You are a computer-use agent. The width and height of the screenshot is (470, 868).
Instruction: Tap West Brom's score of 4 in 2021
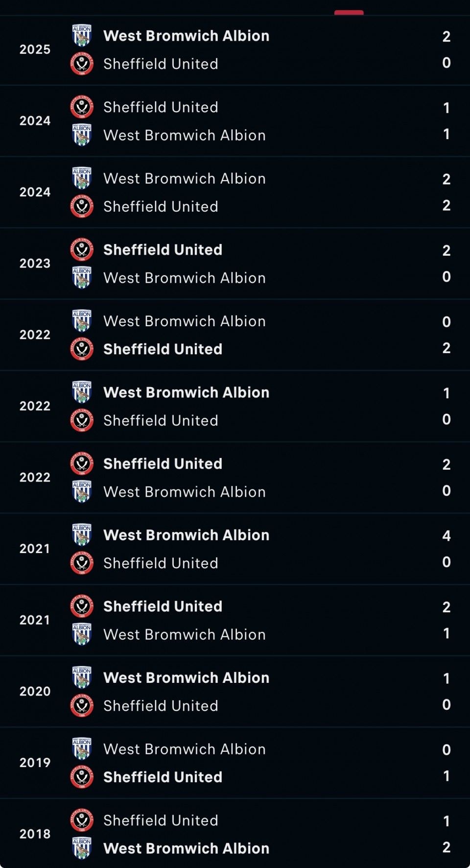coord(446,535)
